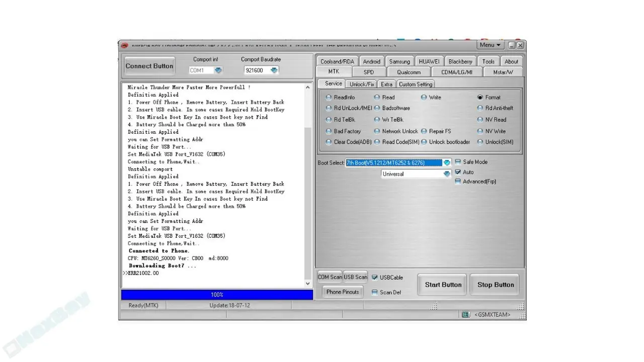Click the Stop Button

pyautogui.click(x=496, y=285)
